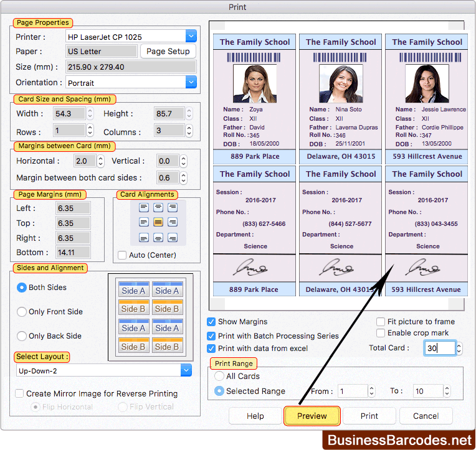Click the To value field
The image size is (476, 450).
tap(428, 391)
